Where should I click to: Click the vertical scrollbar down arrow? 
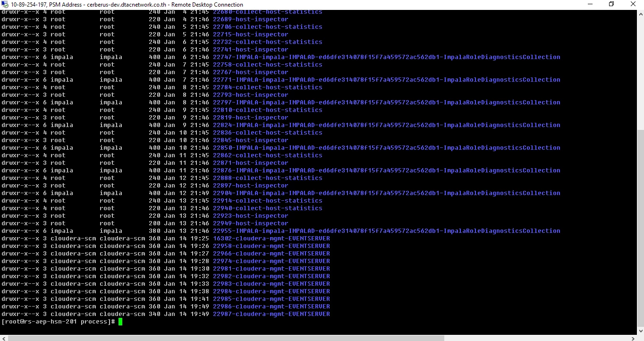click(640, 330)
